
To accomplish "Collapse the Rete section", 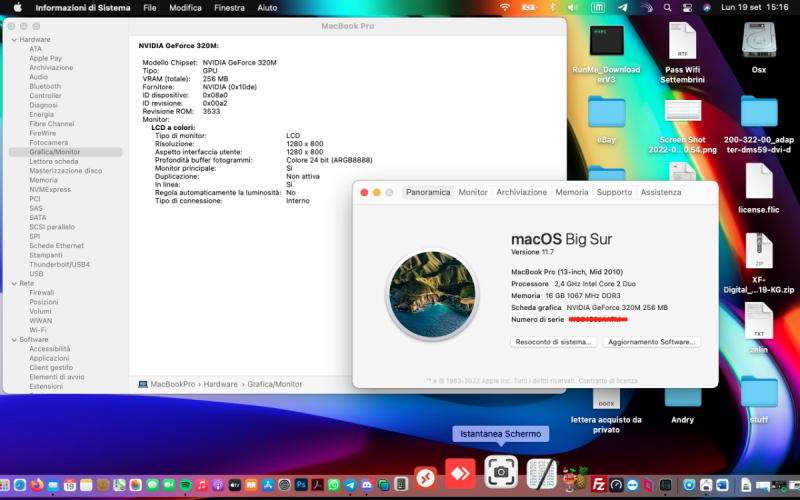I will click(x=14, y=283).
